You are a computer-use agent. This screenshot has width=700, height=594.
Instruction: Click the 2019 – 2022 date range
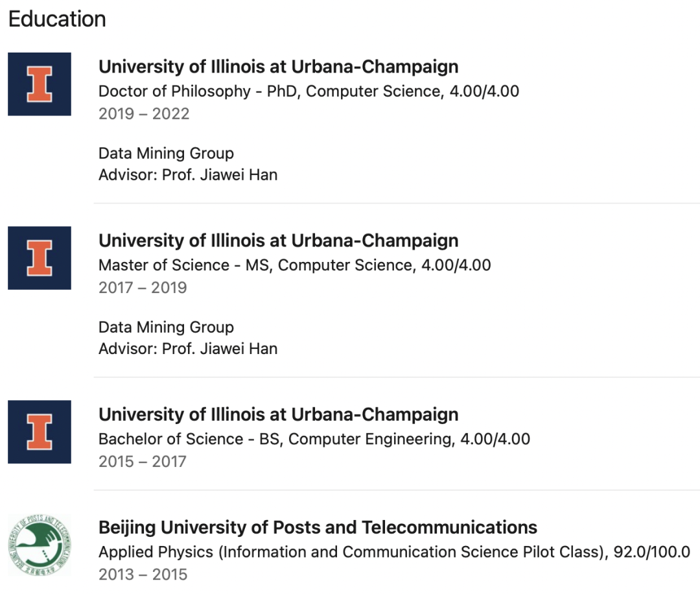tap(144, 114)
